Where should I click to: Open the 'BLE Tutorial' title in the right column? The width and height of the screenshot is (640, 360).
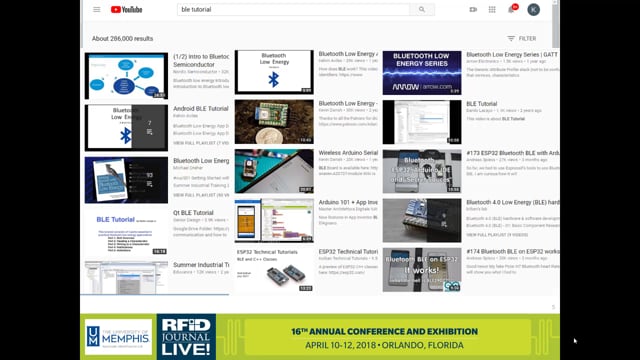tap(482, 104)
